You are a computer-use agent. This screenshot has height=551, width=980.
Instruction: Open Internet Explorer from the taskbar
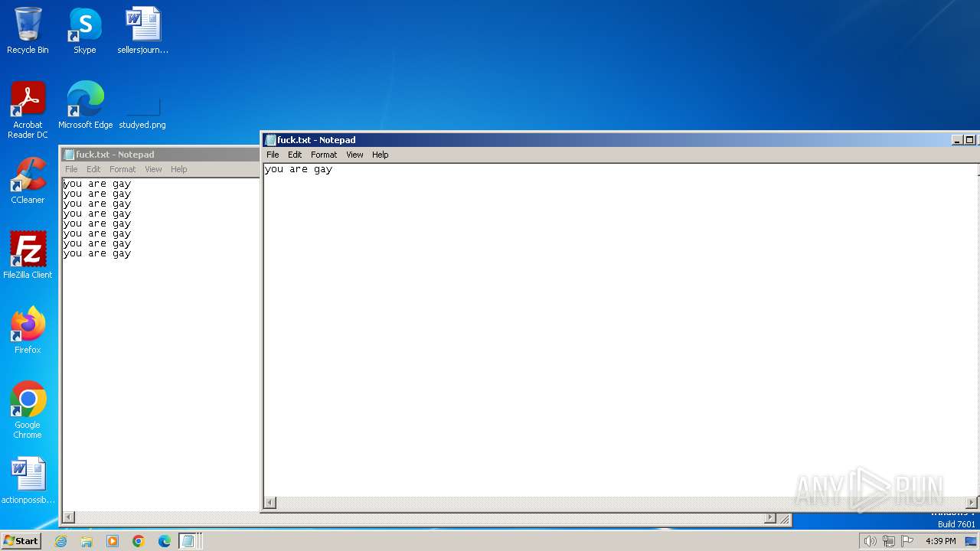coord(60,541)
